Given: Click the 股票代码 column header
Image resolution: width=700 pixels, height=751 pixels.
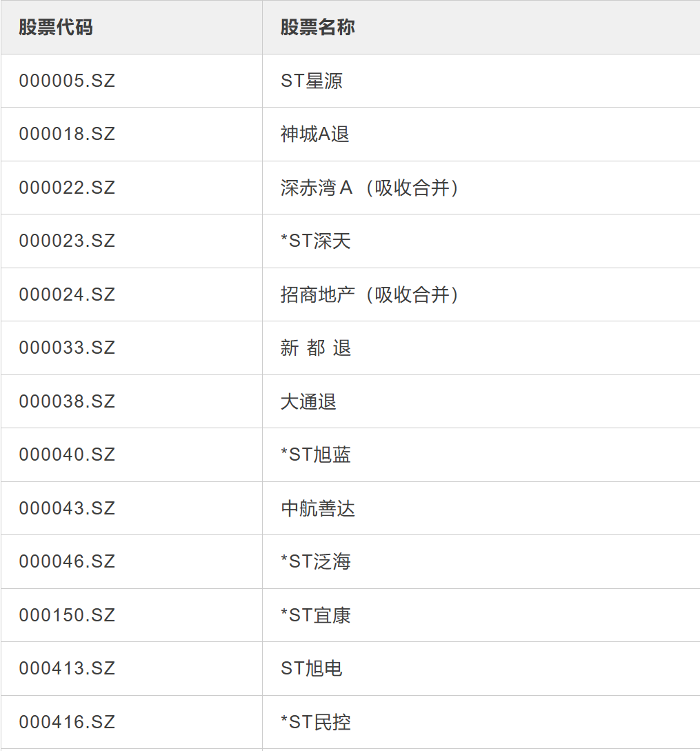Looking at the screenshot, I should (x=56, y=28).
